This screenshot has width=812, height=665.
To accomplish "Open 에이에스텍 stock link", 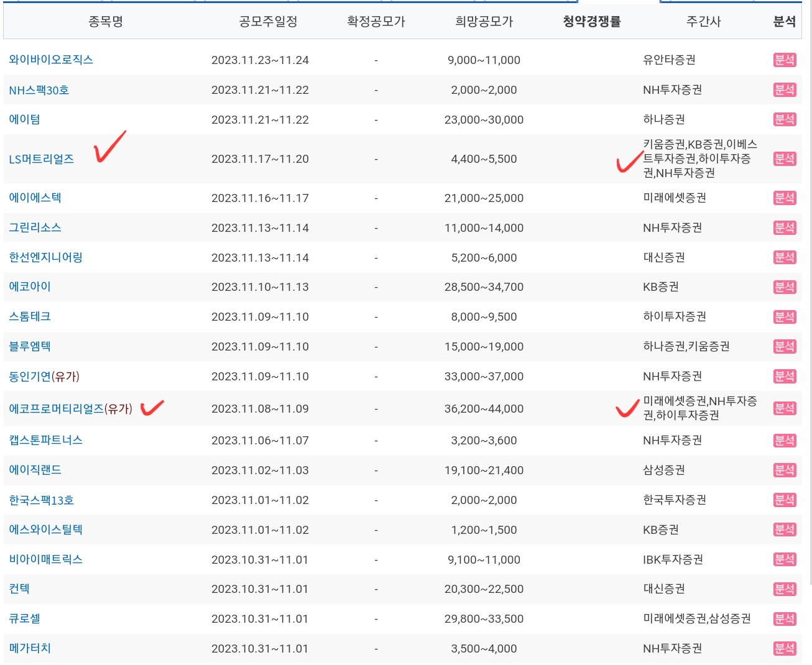I will click(x=35, y=198).
